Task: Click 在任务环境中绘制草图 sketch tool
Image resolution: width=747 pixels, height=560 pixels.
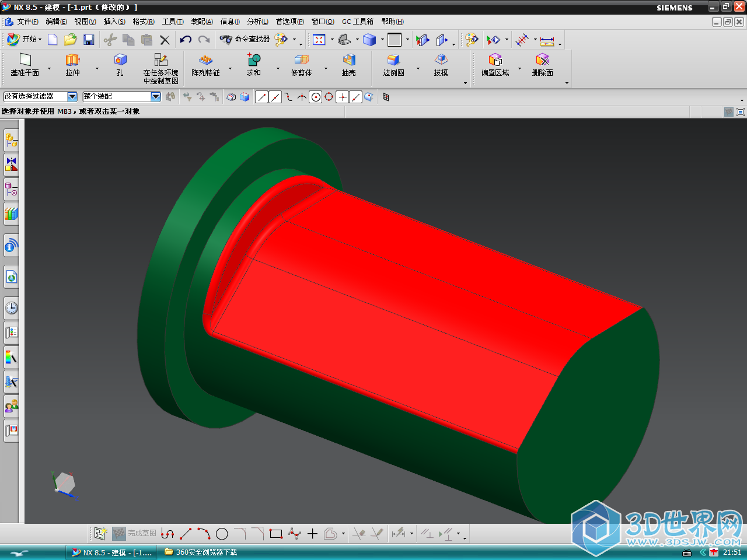Action: pyautogui.click(x=160, y=68)
